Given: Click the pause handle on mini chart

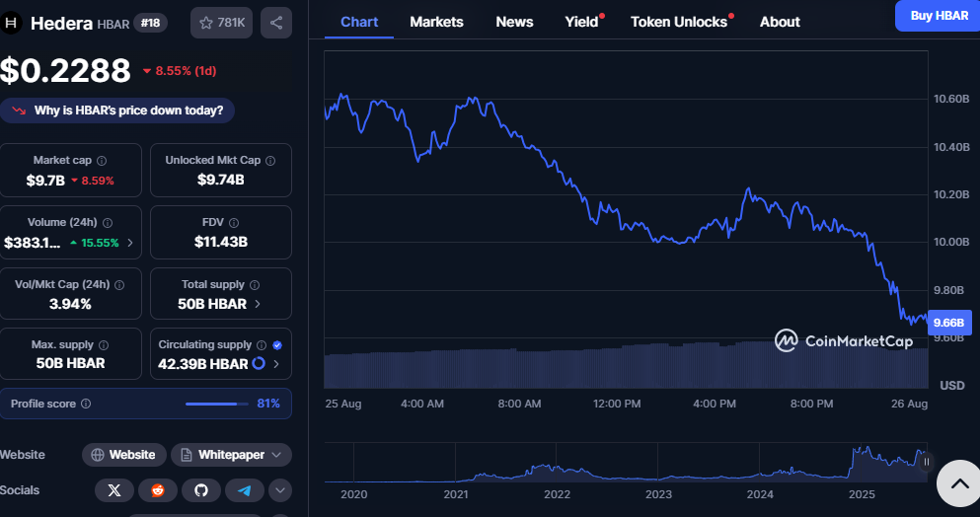Looking at the screenshot, I should [927, 462].
